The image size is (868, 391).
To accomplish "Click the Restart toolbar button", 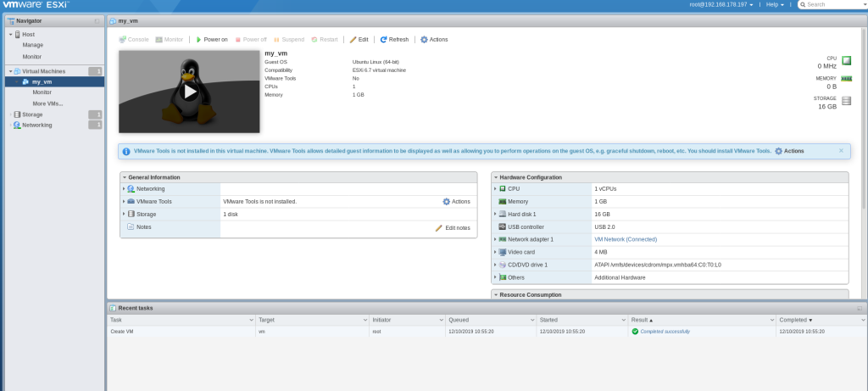I will (x=325, y=40).
